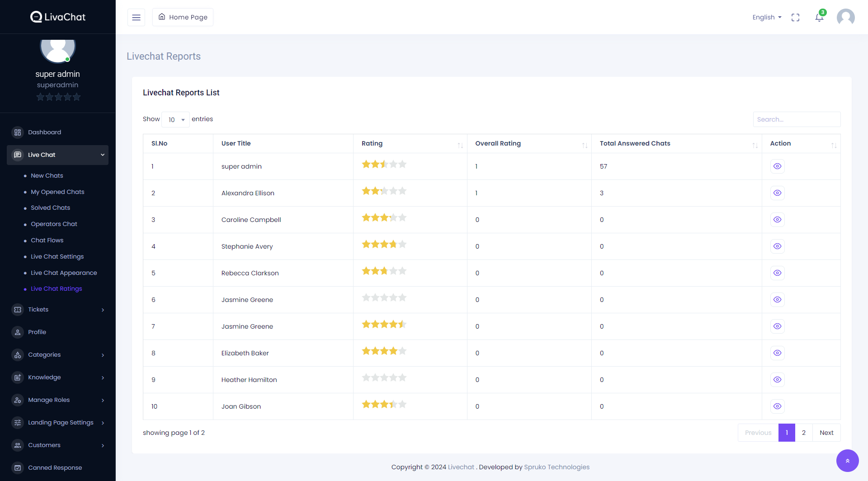View Joan Gibson's report via eye icon
868x481 pixels.
[x=777, y=406]
